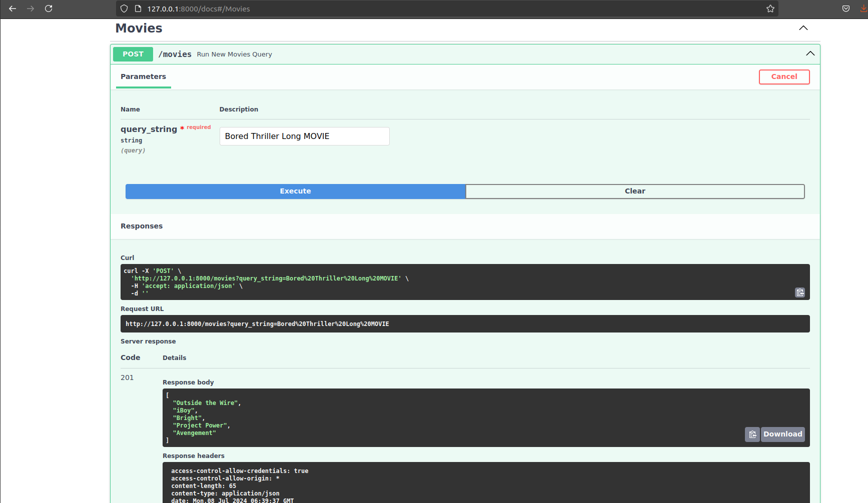Click the Movies section heading
The image size is (868, 503).
139,28
